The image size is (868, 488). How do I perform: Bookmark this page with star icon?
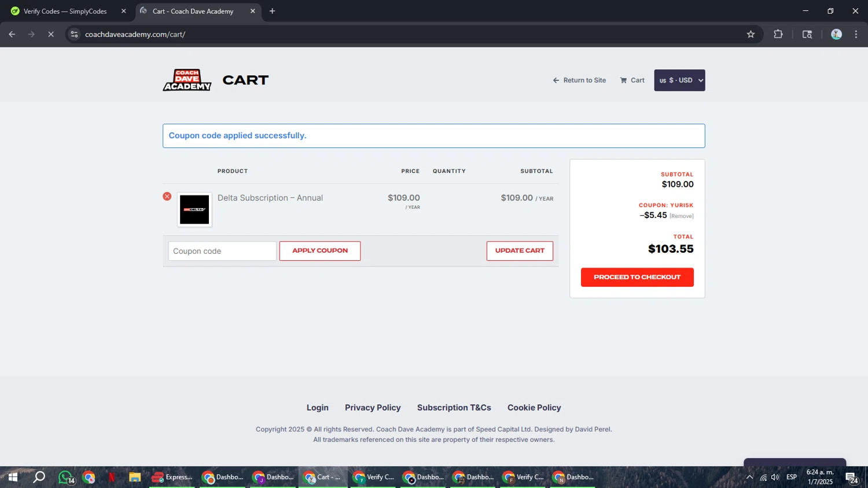pos(751,34)
